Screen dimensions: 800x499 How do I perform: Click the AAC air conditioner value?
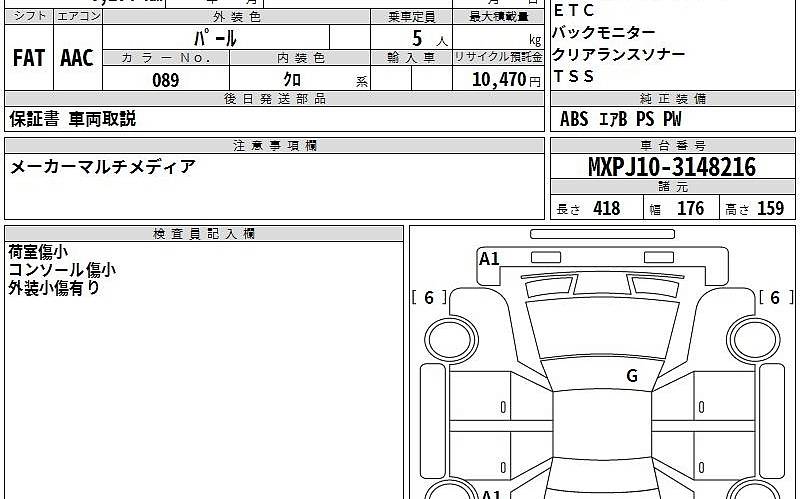pyautogui.click(x=77, y=58)
